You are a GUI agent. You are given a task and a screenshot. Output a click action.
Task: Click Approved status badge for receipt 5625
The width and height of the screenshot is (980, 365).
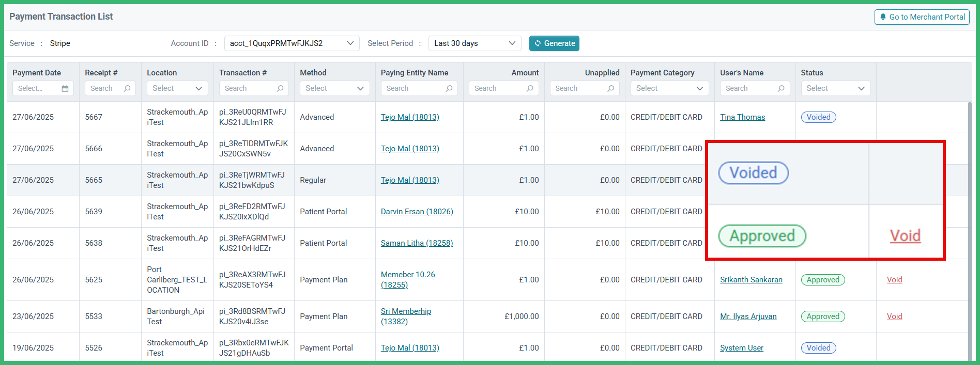click(x=823, y=280)
